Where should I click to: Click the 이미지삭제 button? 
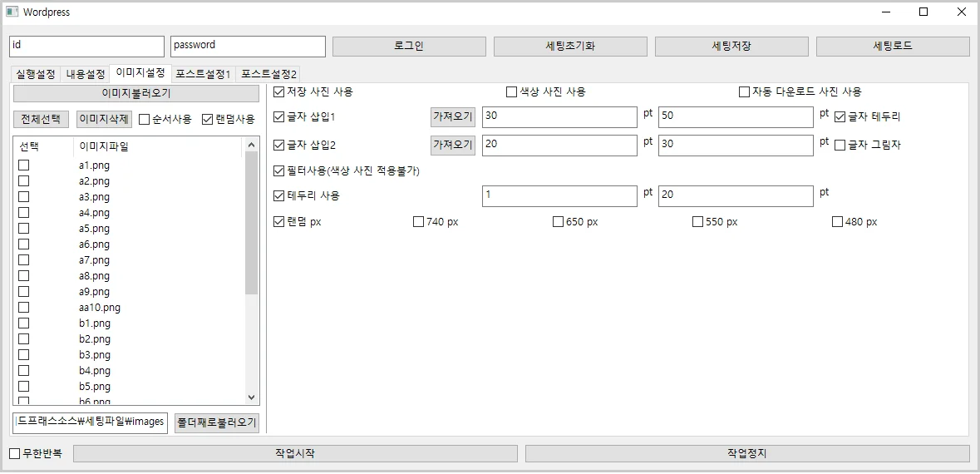tap(104, 120)
